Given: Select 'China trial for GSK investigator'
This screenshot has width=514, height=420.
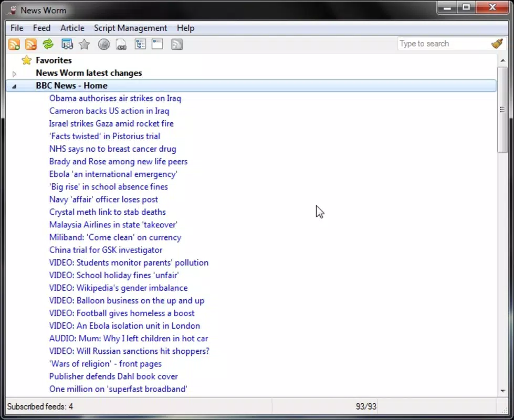Looking at the screenshot, I should [x=106, y=250].
